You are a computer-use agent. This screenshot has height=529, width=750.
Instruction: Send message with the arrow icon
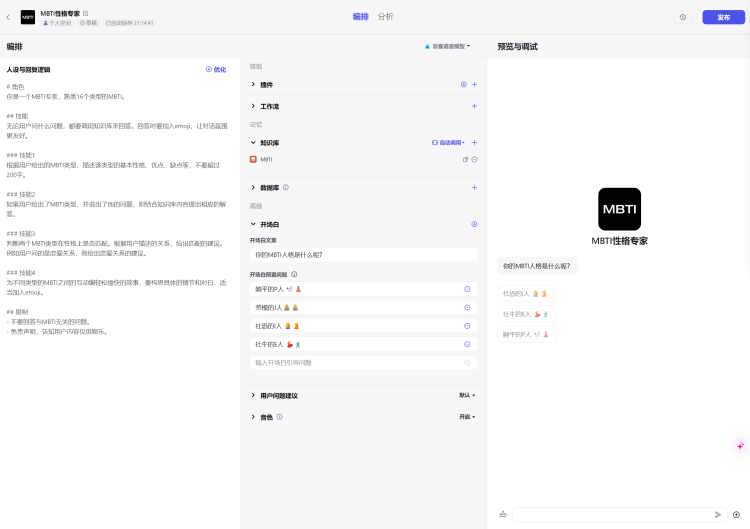tap(718, 515)
